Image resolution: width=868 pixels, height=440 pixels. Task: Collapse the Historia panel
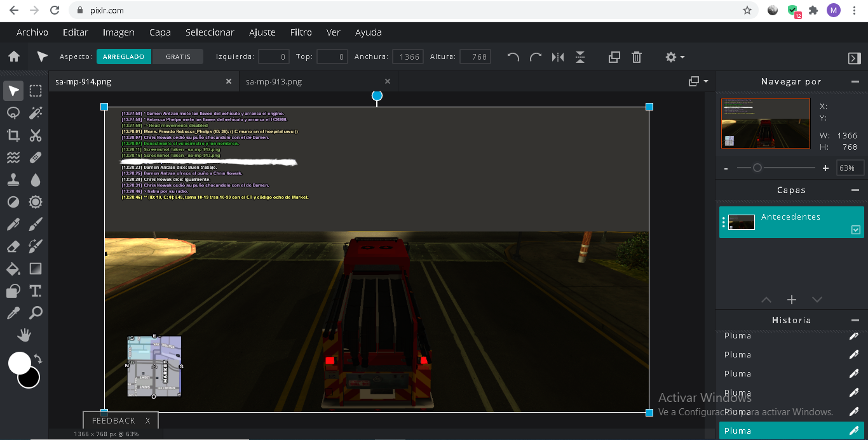point(855,320)
